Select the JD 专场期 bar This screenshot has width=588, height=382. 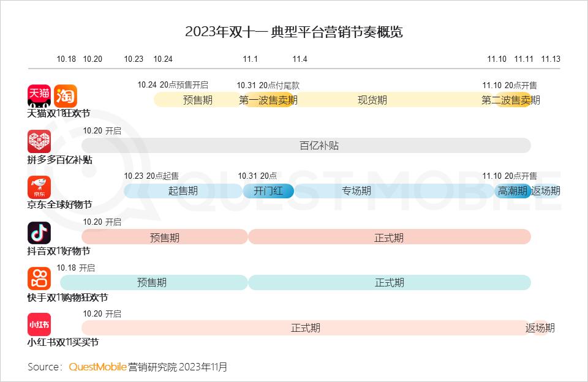[x=394, y=191]
